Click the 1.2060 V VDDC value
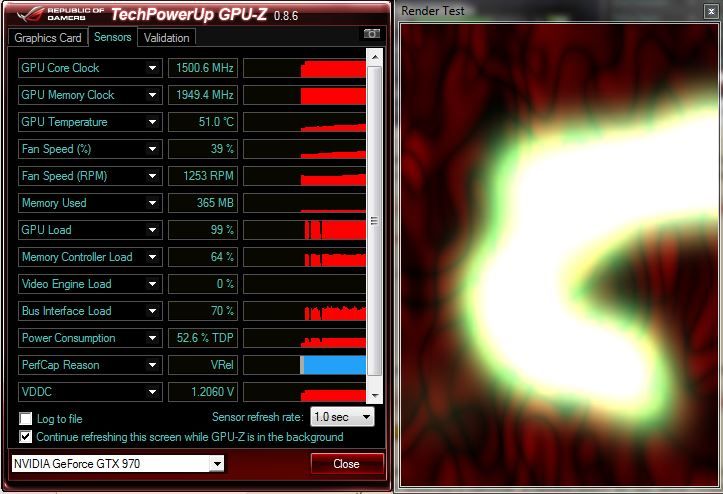723x494 pixels. pos(203,392)
